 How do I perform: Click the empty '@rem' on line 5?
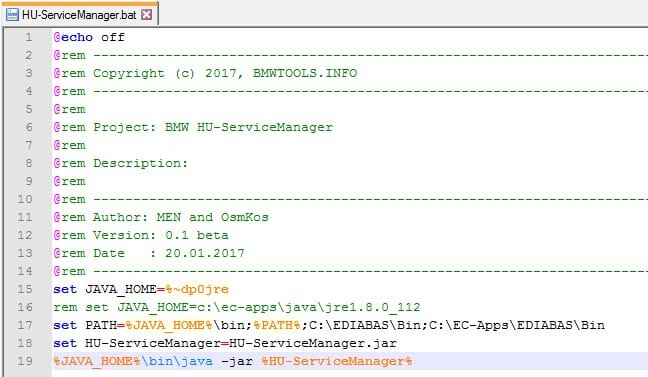pyautogui.click(x=69, y=109)
